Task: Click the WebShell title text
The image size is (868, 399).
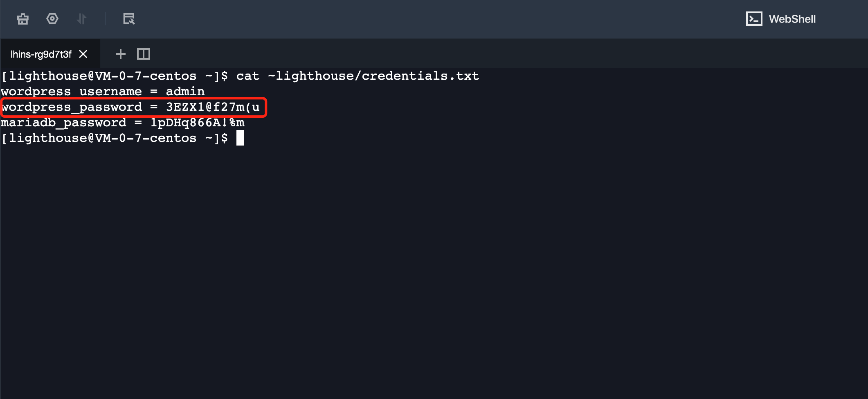Action: pos(792,19)
